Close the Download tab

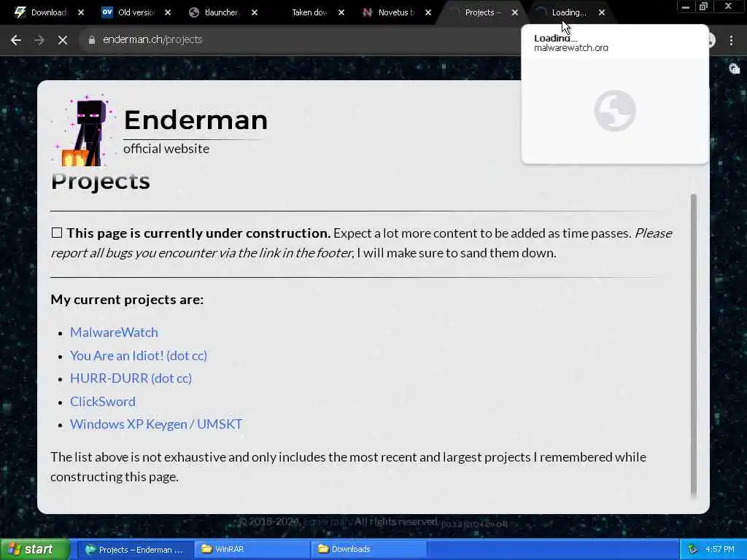81,13
